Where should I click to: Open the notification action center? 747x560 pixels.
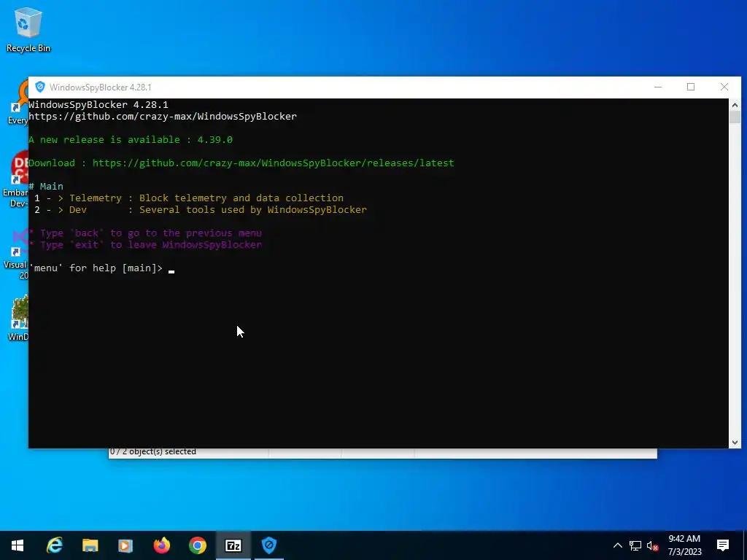pyautogui.click(x=723, y=545)
